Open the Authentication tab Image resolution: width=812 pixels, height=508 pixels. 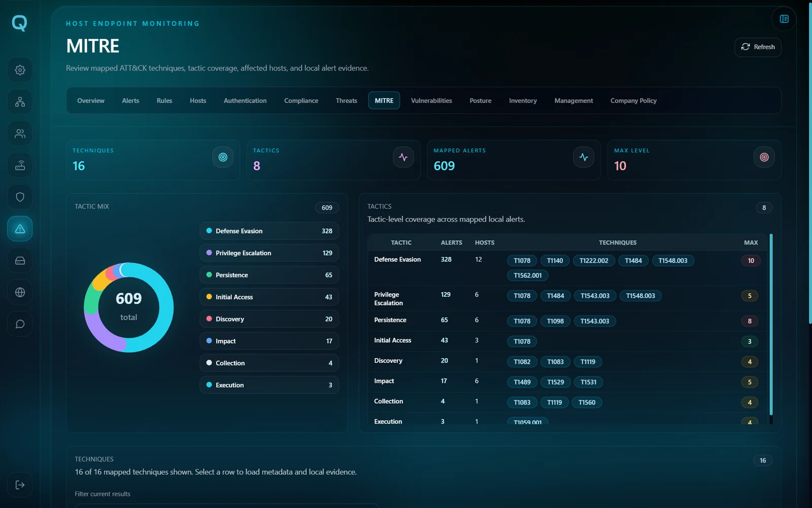point(245,101)
